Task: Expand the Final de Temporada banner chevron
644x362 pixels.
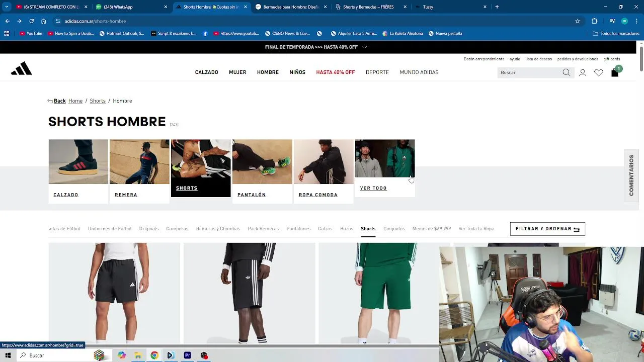Action: 365,47
